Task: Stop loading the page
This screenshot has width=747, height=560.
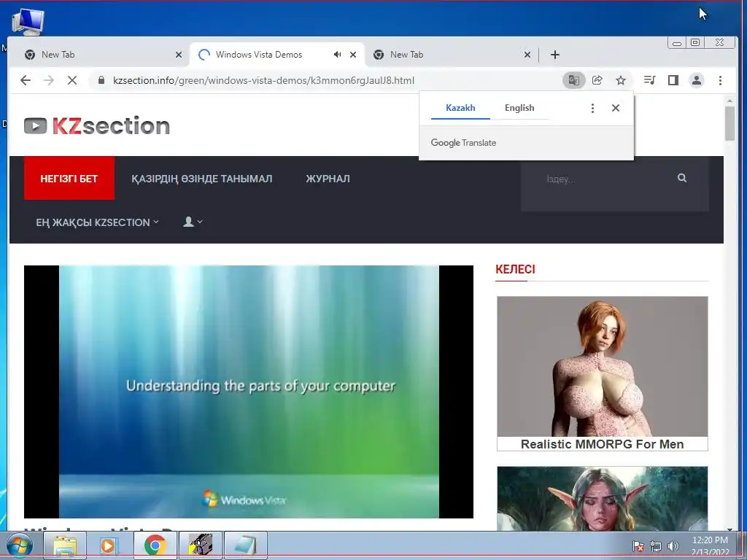Action: (x=72, y=80)
